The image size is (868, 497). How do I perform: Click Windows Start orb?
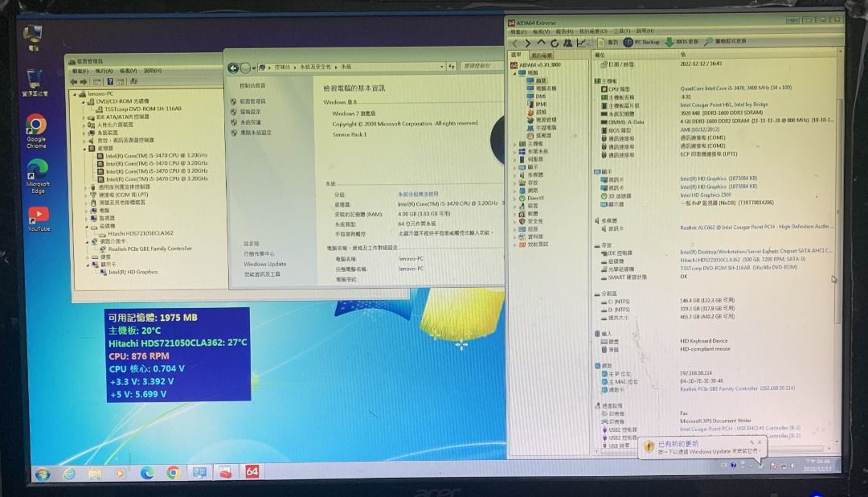click(x=43, y=474)
